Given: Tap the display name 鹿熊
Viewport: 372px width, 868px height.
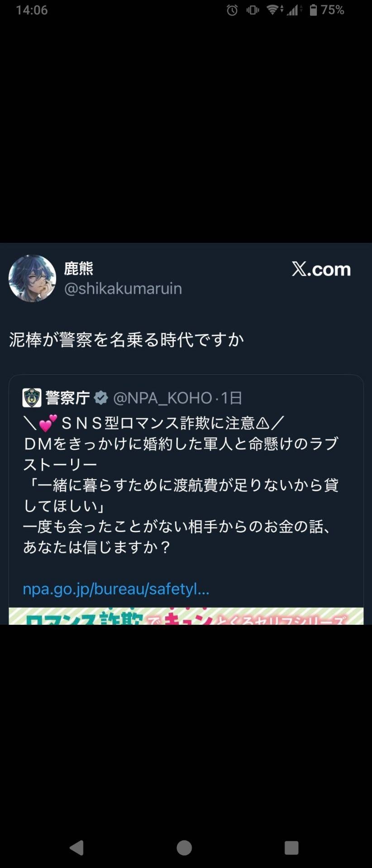Looking at the screenshot, I should (79, 269).
